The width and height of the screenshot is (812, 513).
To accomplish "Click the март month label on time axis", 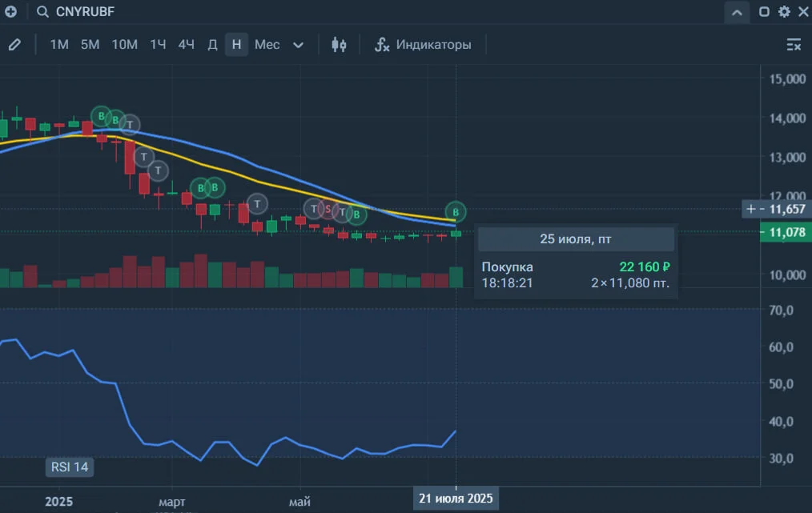I will (x=172, y=502).
